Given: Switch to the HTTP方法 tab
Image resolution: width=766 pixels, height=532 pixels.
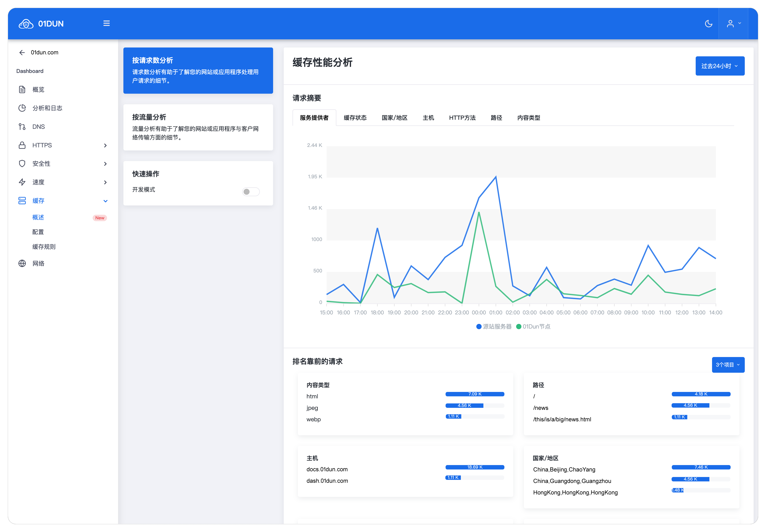Looking at the screenshot, I should [462, 118].
